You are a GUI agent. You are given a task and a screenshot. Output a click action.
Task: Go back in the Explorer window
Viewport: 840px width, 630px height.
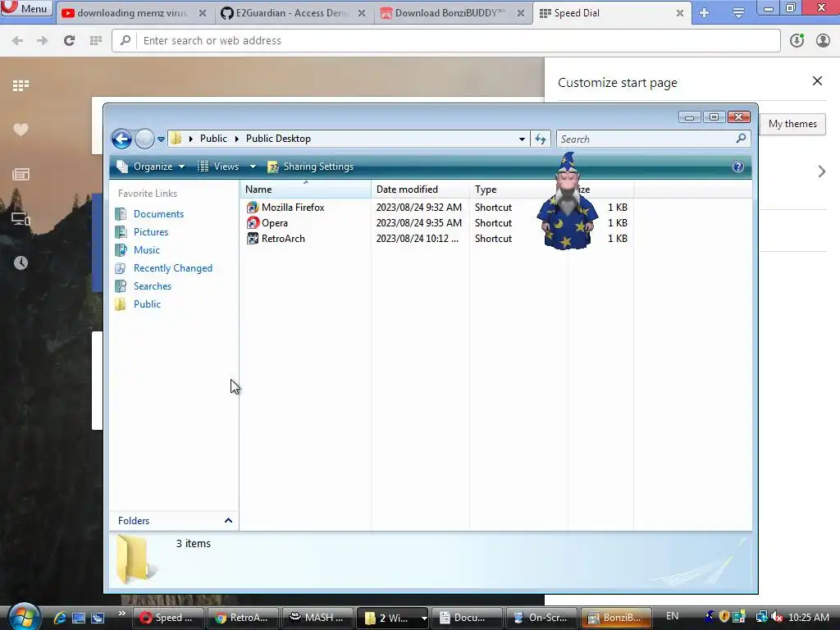pyautogui.click(x=121, y=139)
